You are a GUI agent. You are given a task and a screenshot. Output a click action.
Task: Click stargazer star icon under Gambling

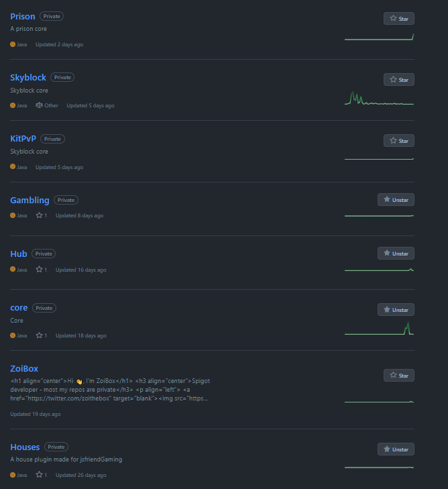pyautogui.click(x=40, y=215)
